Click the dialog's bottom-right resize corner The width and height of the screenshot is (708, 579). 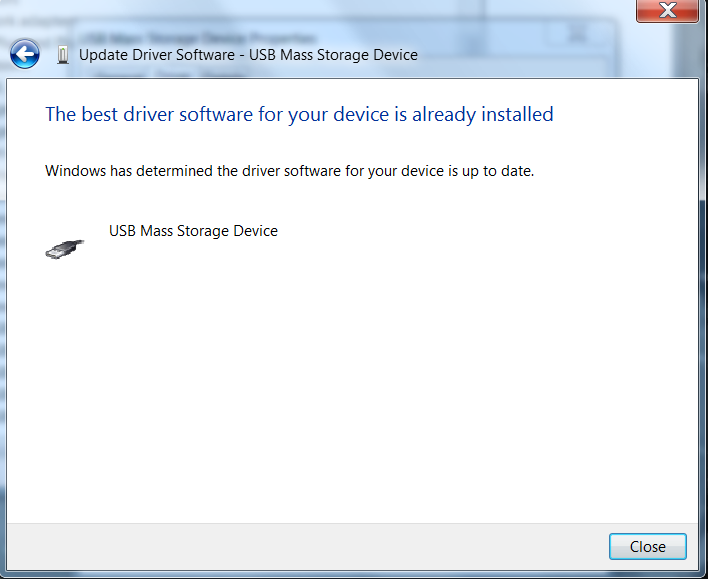coord(702,573)
